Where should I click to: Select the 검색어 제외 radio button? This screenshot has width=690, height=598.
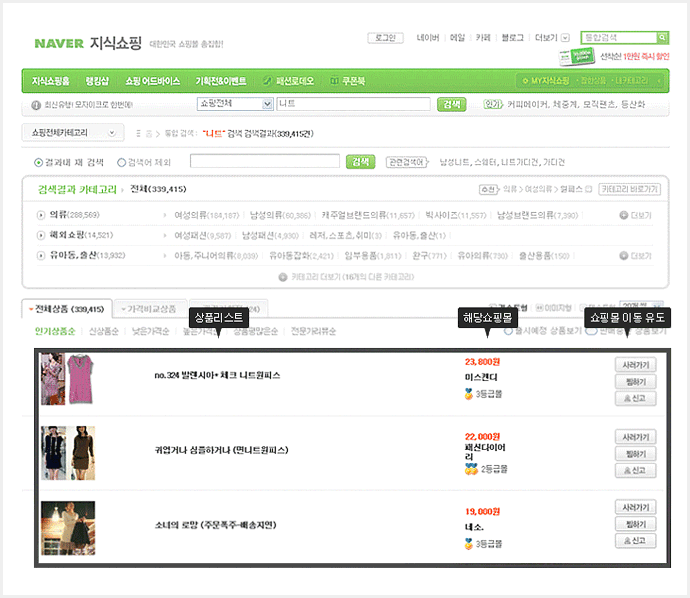click(121, 162)
